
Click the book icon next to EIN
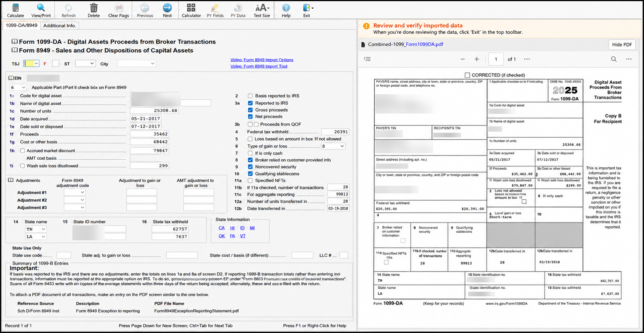click(11, 78)
